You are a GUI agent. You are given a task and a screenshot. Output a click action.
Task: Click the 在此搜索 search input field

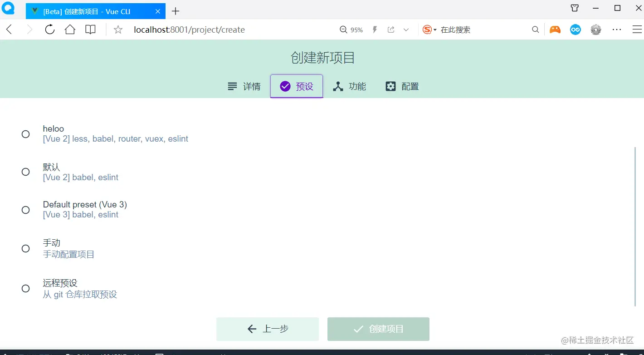tap(483, 30)
